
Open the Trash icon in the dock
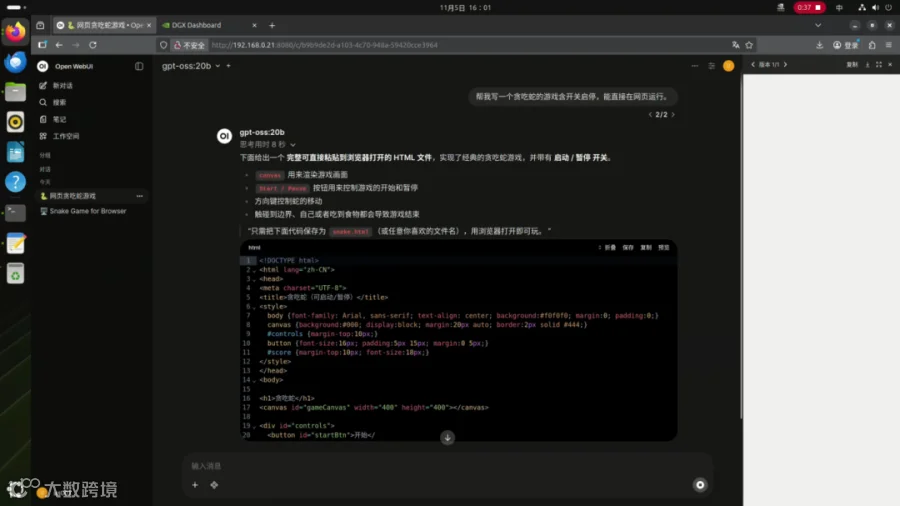click(x=15, y=274)
